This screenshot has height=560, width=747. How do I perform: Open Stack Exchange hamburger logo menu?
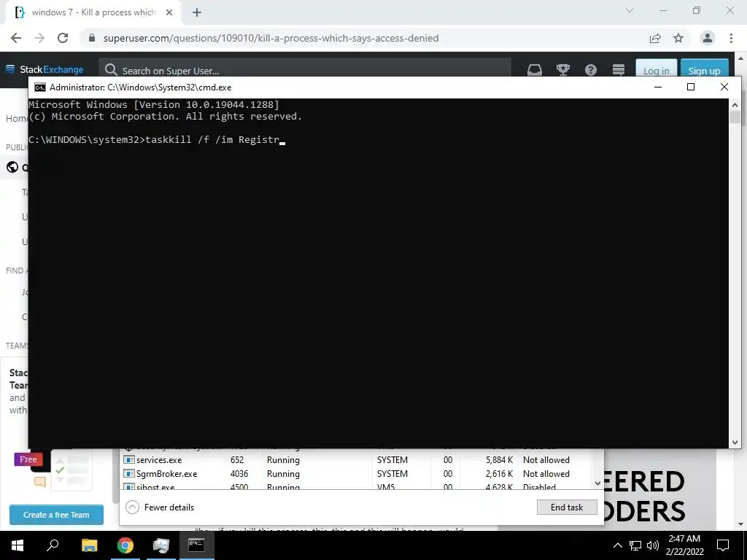10,69
